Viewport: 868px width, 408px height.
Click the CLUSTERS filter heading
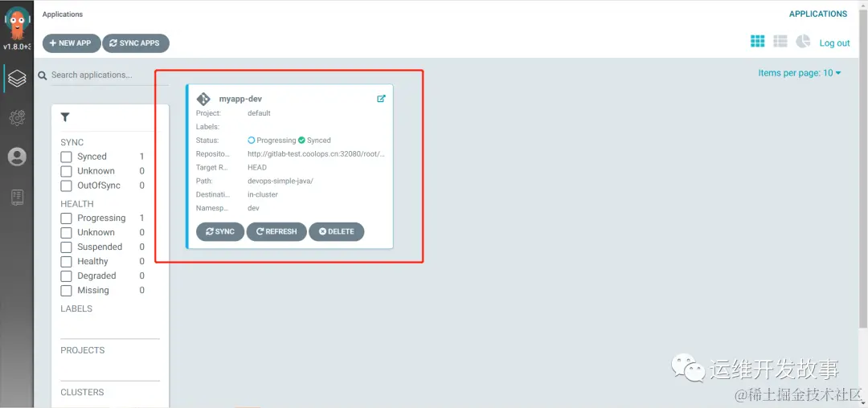pos(82,393)
